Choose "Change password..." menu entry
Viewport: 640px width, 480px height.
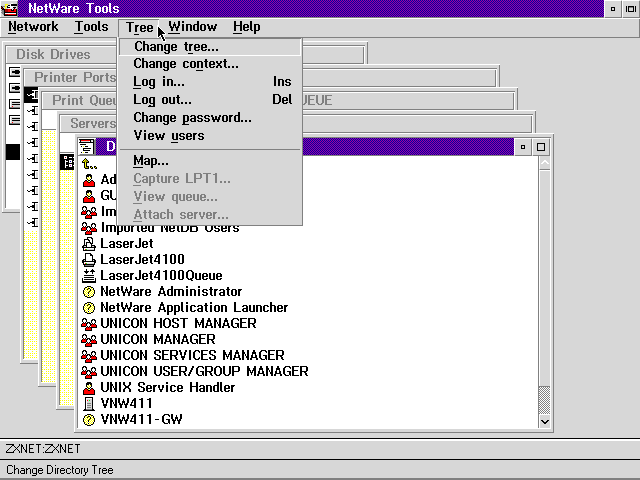[192, 118]
